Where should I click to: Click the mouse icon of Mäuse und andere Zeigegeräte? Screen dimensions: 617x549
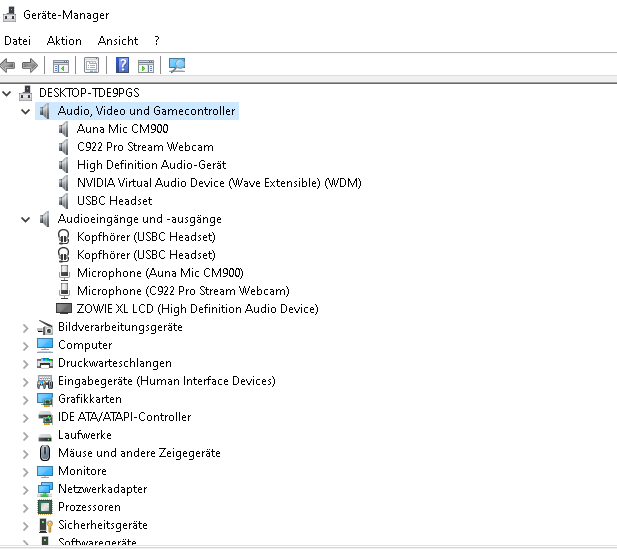point(45,453)
